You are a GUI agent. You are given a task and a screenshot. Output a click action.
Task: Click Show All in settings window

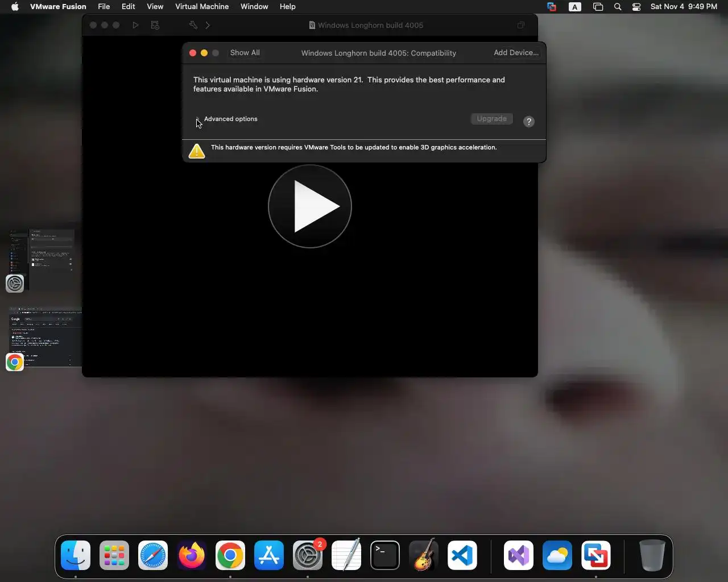click(x=245, y=52)
